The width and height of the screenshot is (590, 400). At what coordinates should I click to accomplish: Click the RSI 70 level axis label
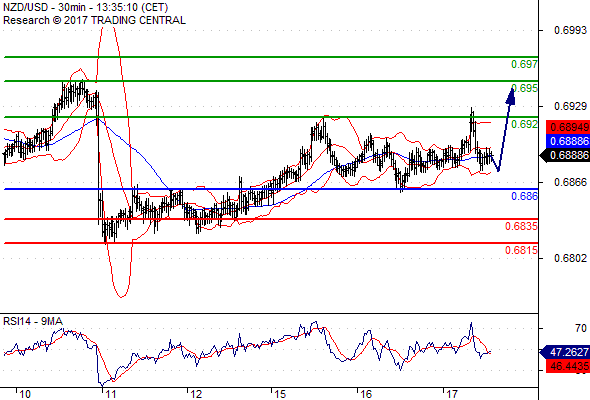(581, 329)
